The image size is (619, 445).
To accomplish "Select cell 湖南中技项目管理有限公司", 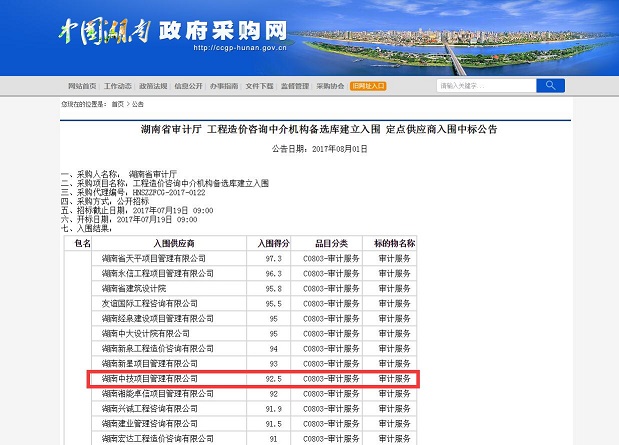I will [150, 379].
